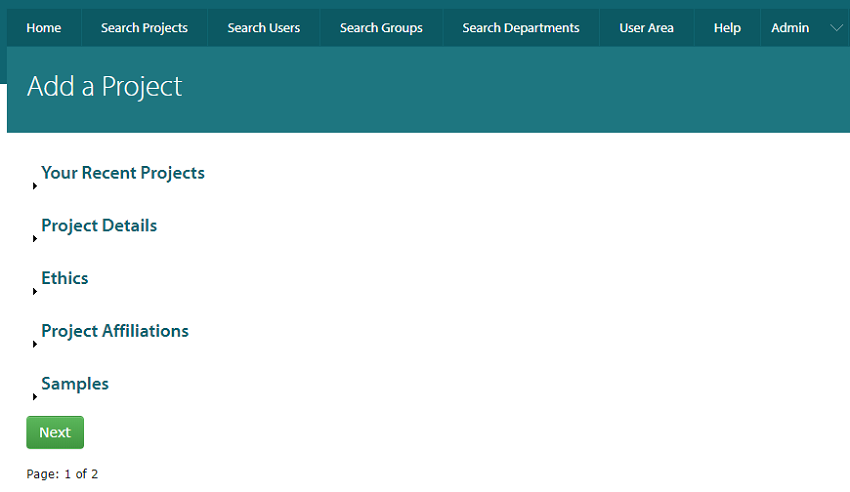Screen dimensions: 850x492
Task: Toggle the small arrow beside Ethics
Action: click(35, 292)
